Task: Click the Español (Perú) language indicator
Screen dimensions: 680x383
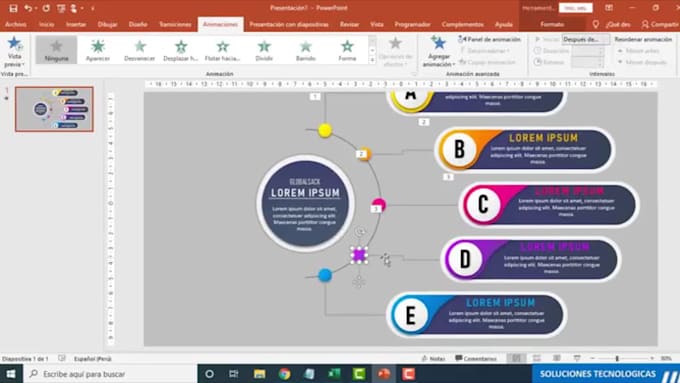Action: pos(93,359)
